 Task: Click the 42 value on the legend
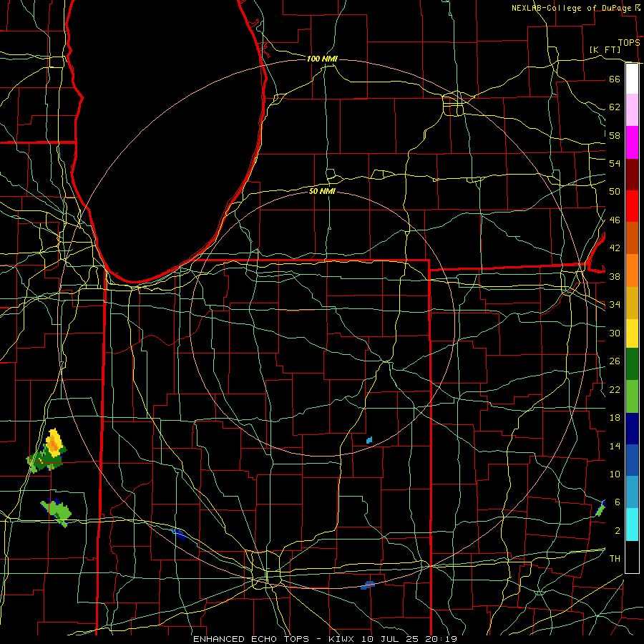(615, 248)
